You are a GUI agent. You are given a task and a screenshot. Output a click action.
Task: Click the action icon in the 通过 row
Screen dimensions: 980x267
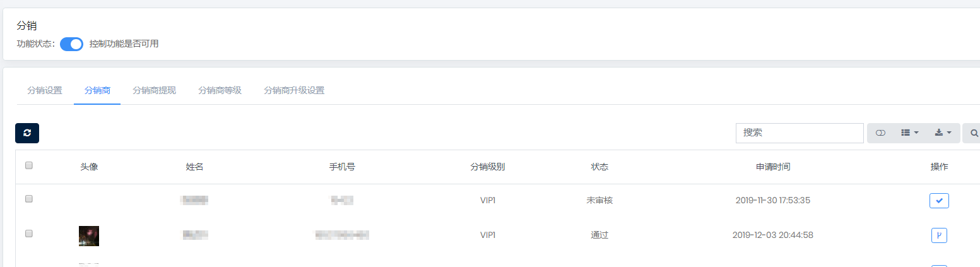click(x=939, y=235)
